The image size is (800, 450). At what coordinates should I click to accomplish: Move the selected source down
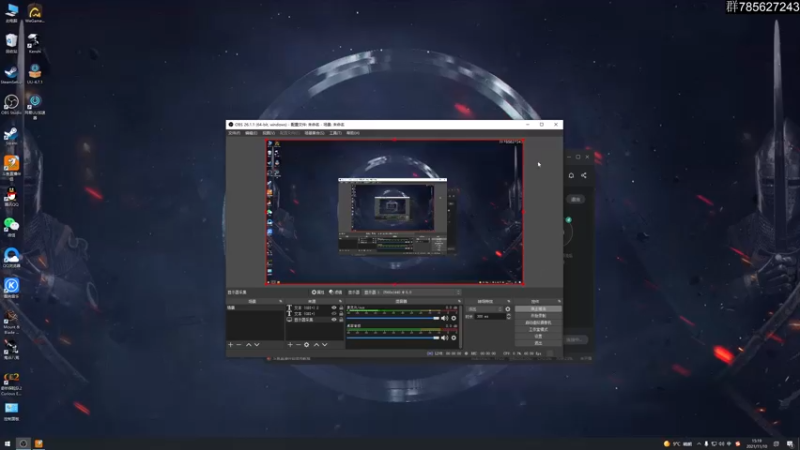coord(324,345)
